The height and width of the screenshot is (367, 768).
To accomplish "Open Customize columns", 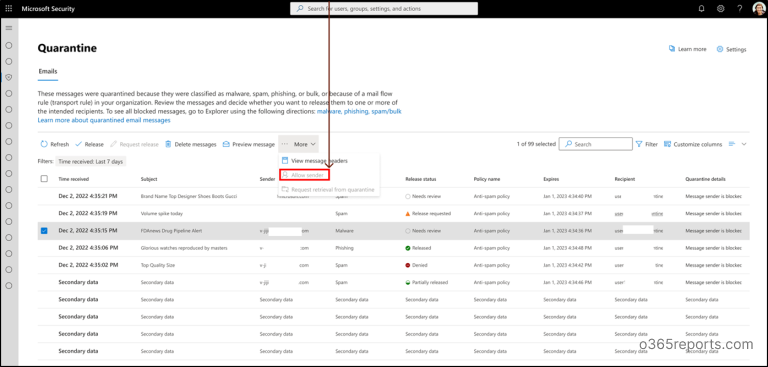I will [693, 145].
